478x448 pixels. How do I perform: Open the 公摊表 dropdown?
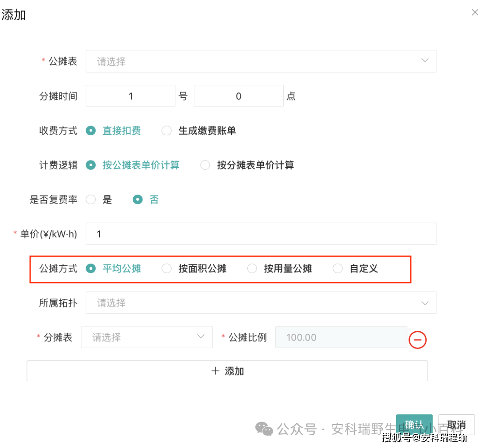pos(261,61)
